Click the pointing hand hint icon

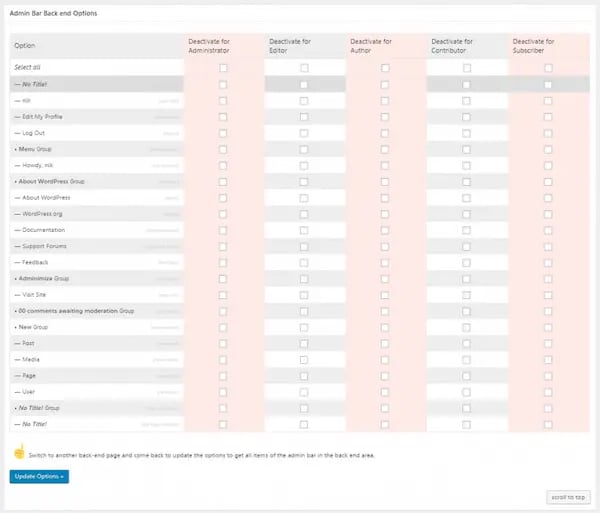coord(17,453)
